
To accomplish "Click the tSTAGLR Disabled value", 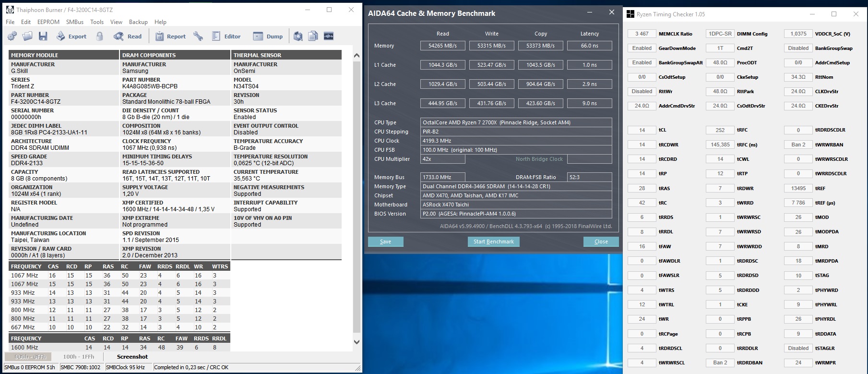I will tap(798, 348).
